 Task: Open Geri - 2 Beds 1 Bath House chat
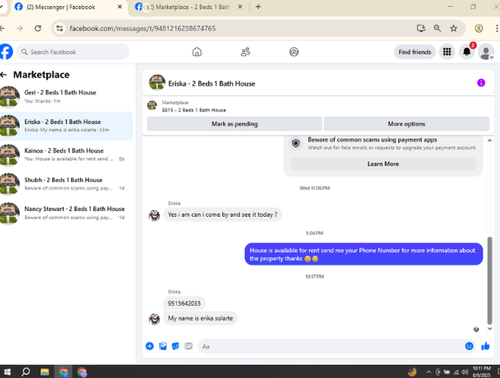(66, 97)
